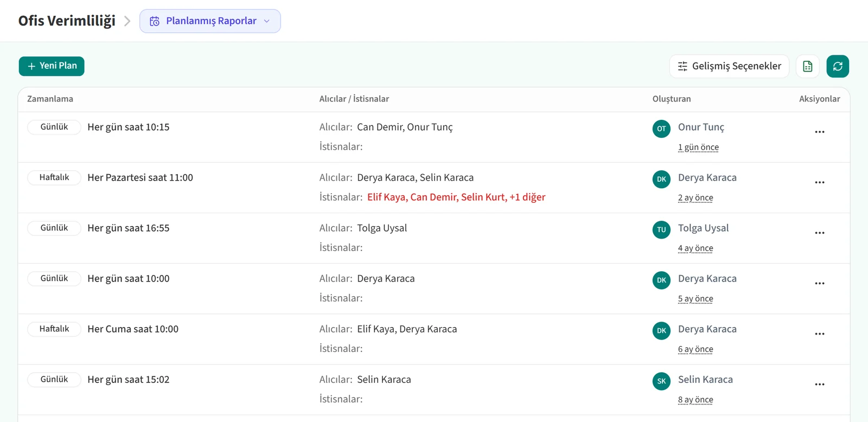Click the Ofis Verimliliği breadcrumb title

pyautogui.click(x=67, y=21)
